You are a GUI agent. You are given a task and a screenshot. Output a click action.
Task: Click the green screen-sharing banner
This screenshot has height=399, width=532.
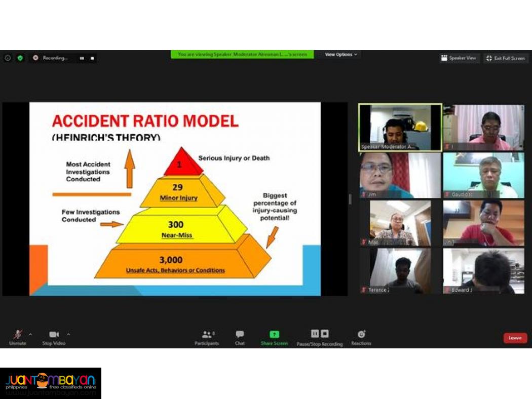[x=243, y=54]
